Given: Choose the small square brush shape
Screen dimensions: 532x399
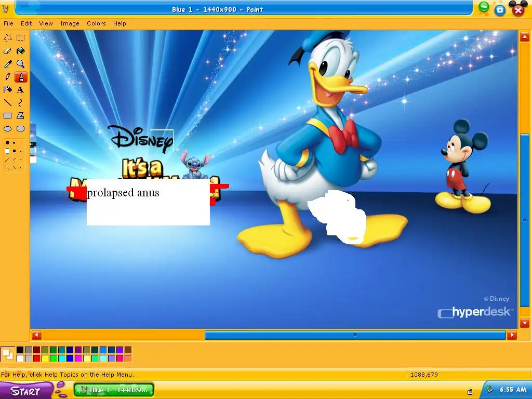Looking at the screenshot, I should 21,151.
